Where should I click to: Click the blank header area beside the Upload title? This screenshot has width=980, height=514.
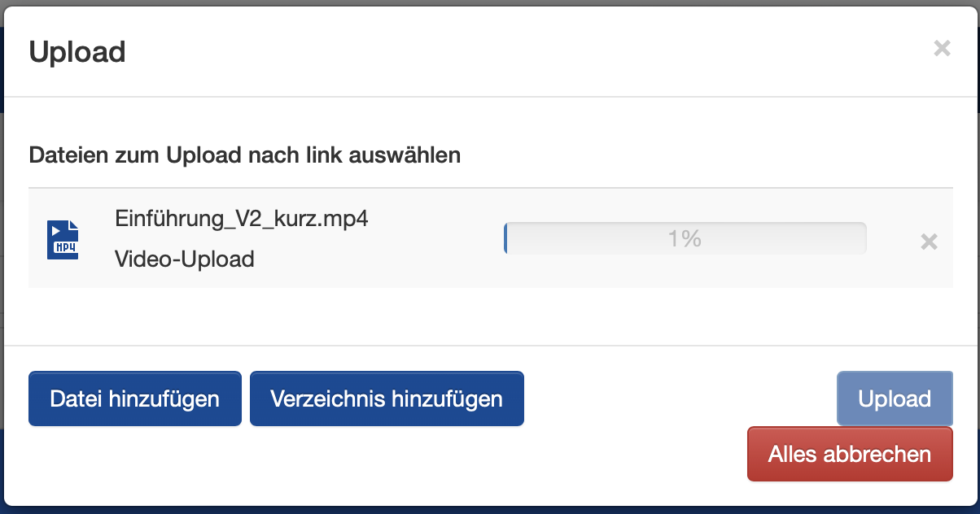click(488, 52)
